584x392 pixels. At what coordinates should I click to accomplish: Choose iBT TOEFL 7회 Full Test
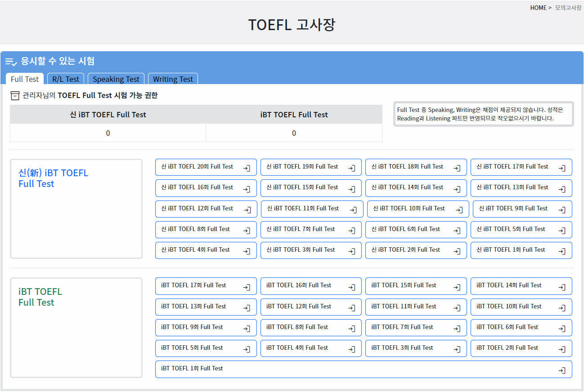tap(416, 328)
